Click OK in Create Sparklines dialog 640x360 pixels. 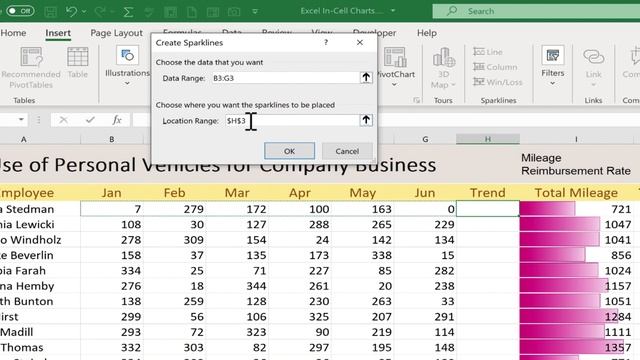click(289, 151)
